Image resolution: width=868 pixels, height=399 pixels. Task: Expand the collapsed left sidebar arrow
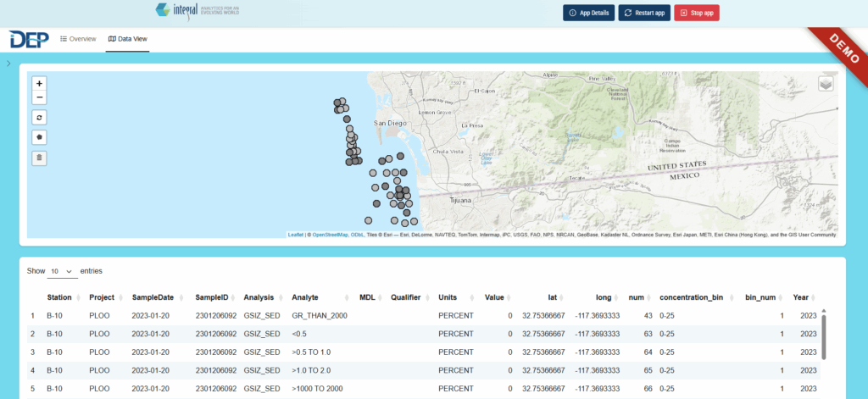pyautogui.click(x=8, y=64)
